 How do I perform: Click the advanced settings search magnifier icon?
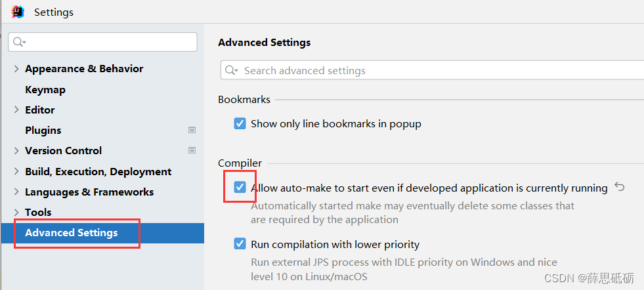(231, 70)
